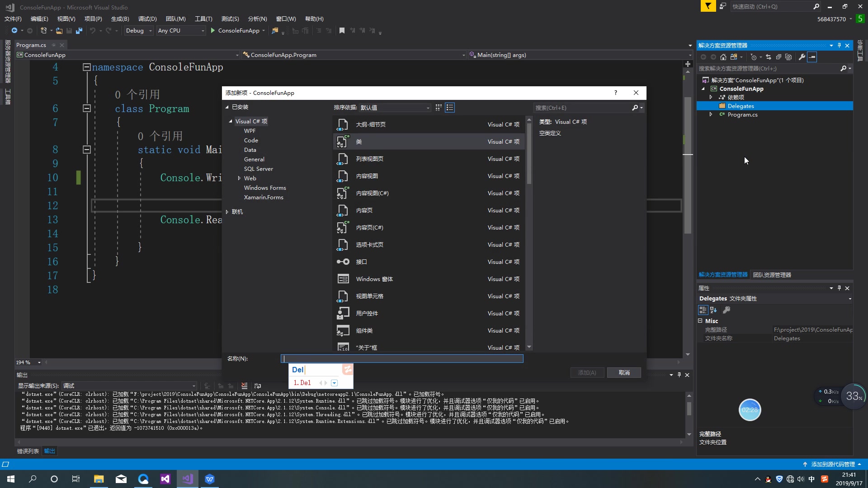Open Debug configuration dropdown
868x488 pixels.
pos(138,30)
